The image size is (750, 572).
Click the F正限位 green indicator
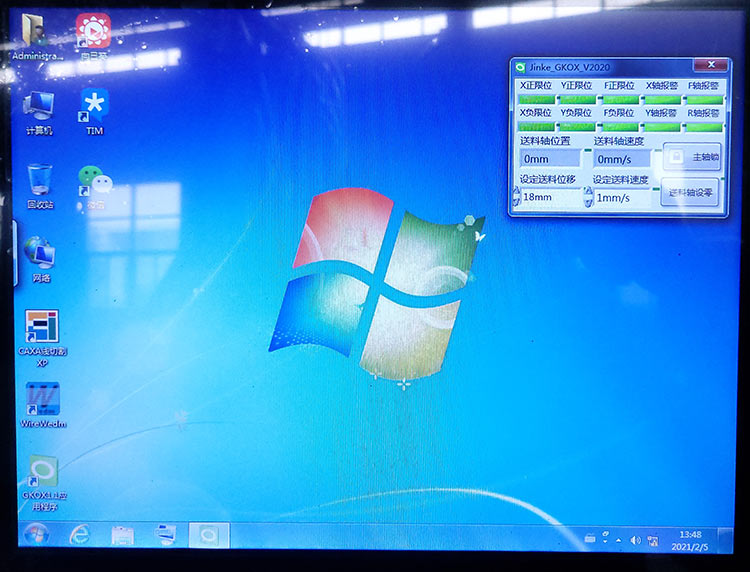pos(620,100)
